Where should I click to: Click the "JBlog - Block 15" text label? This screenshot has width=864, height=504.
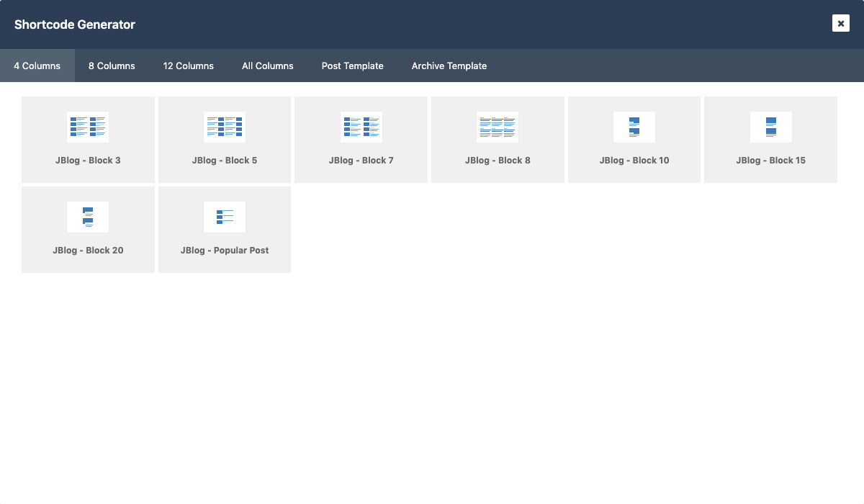click(x=770, y=161)
